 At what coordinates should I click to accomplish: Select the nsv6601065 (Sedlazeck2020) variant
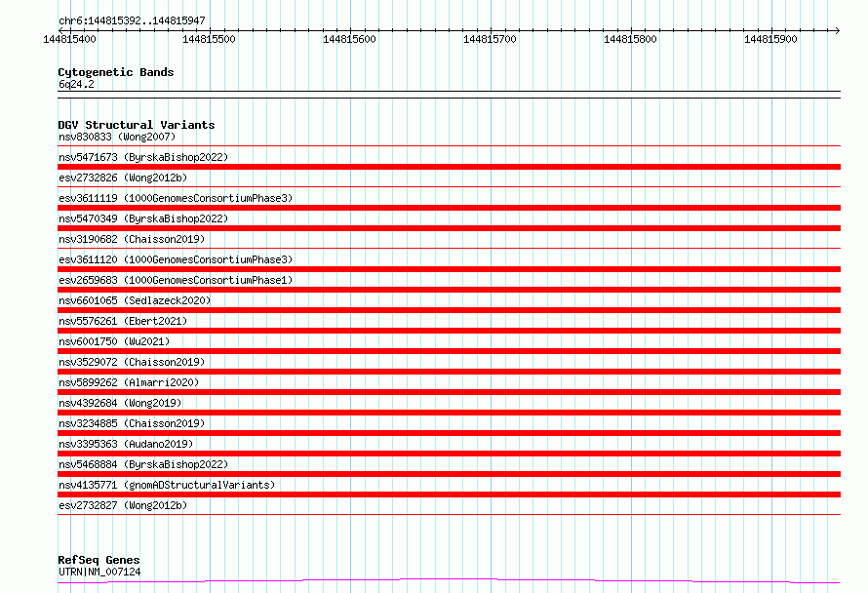[x=449, y=310]
